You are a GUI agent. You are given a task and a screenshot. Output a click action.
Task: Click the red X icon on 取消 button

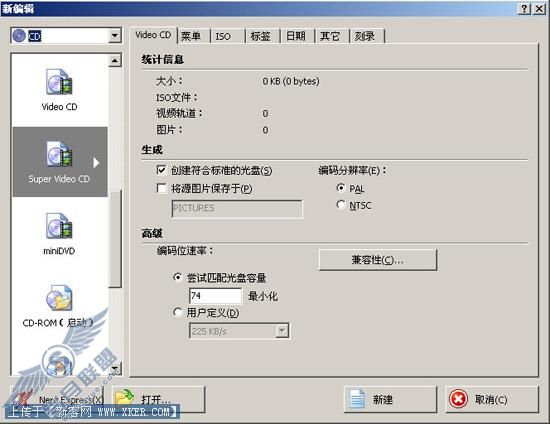click(459, 399)
